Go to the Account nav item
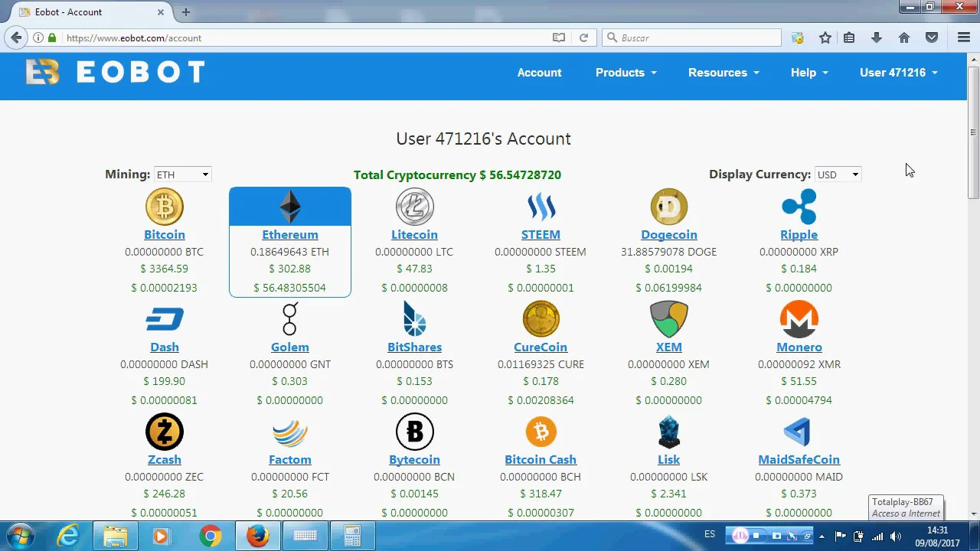This screenshot has height=551, width=980. click(539, 73)
